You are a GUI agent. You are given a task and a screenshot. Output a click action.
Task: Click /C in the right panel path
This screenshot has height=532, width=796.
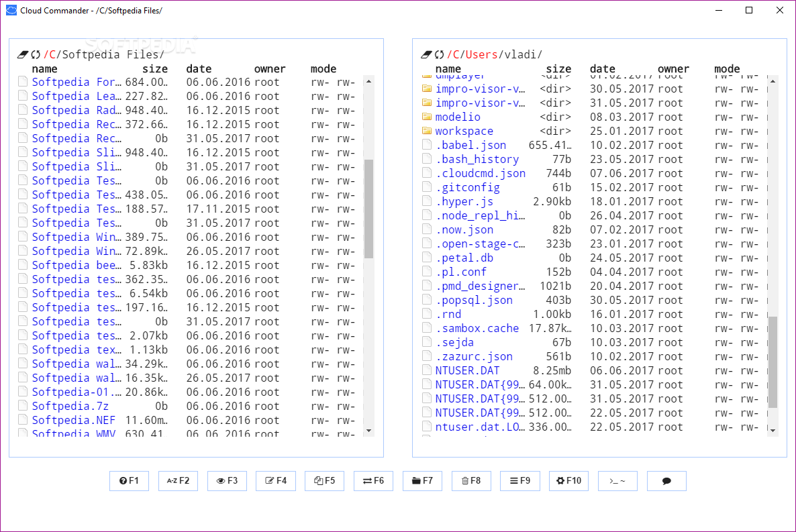pyautogui.click(x=453, y=54)
